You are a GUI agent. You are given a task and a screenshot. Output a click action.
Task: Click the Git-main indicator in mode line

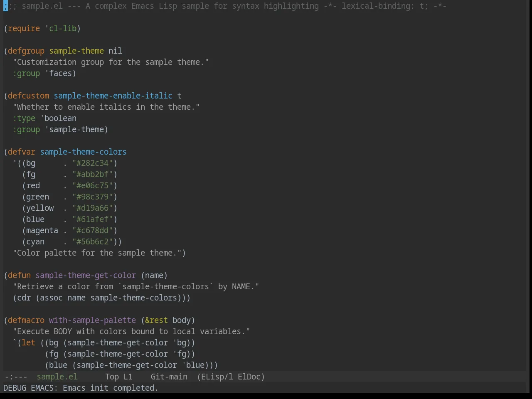[169, 377]
